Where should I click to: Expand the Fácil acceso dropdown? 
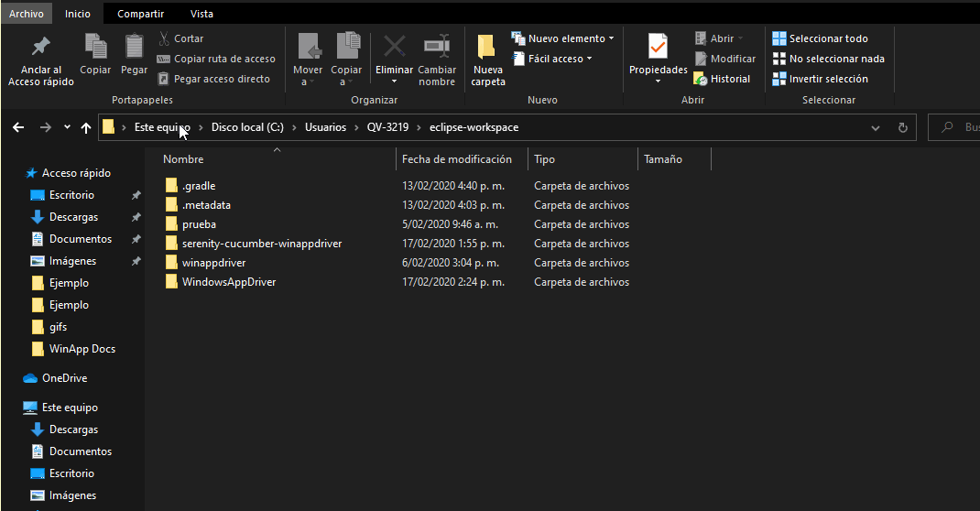(x=560, y=59)
